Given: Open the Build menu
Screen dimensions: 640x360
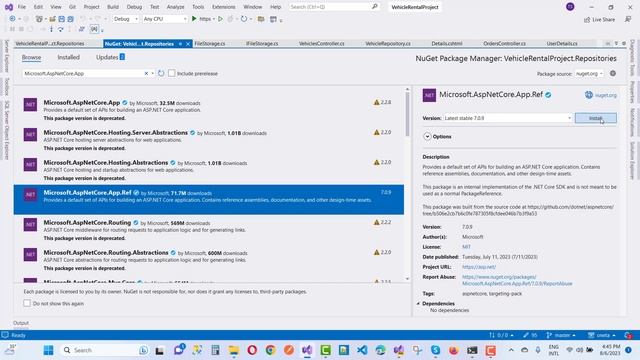Looking at the screenshot, I should 113,7.
